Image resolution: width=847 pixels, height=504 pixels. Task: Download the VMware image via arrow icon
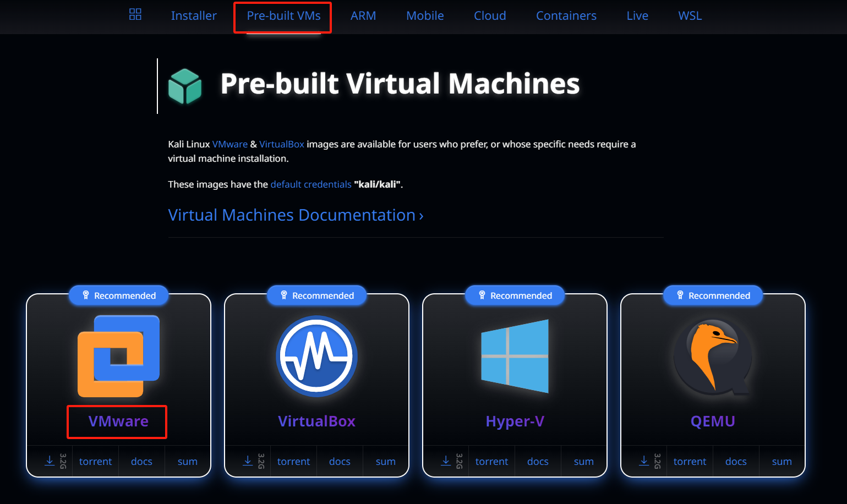coord(50,461)
